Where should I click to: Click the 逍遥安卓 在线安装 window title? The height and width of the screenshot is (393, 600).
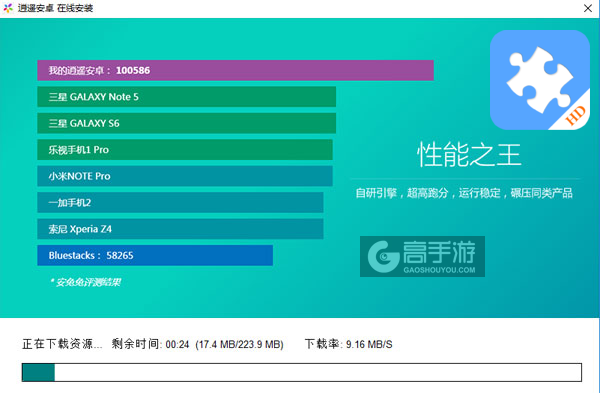click(x=55, y=8)
